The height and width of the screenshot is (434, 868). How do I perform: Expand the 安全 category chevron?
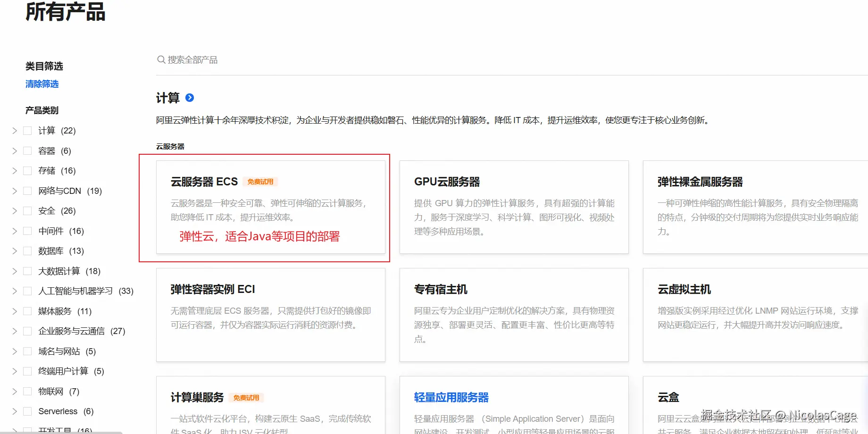coord(15,211)
